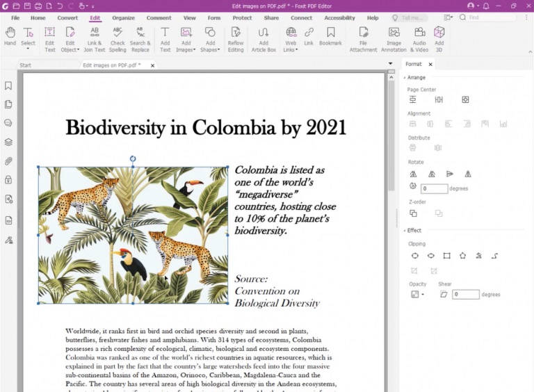The image size is (534, 392).
Task: Add a Bookmark from the ribbon
Action: [330, 36]
